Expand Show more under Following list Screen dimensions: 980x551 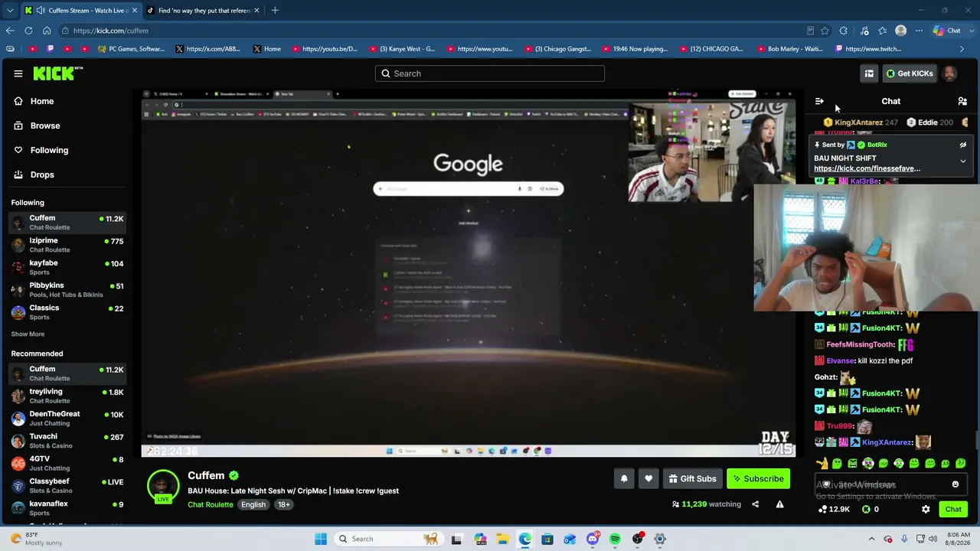[28, 334]
